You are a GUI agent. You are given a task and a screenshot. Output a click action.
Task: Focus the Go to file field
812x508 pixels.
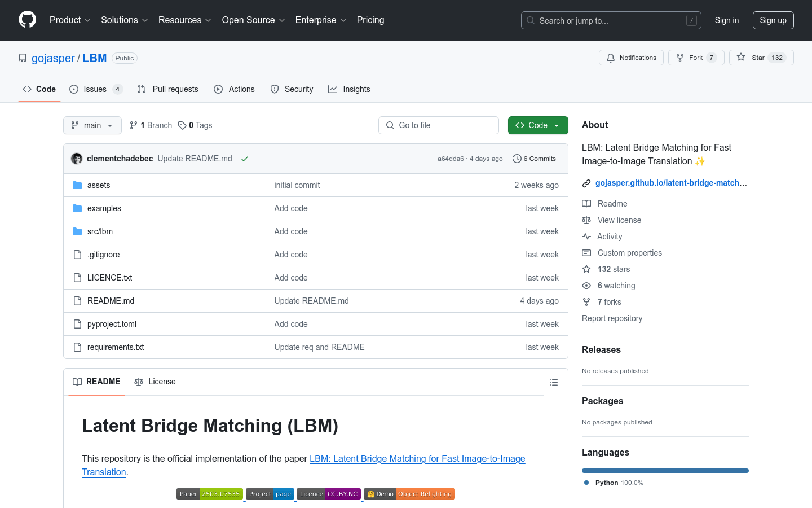click(439, 125)
